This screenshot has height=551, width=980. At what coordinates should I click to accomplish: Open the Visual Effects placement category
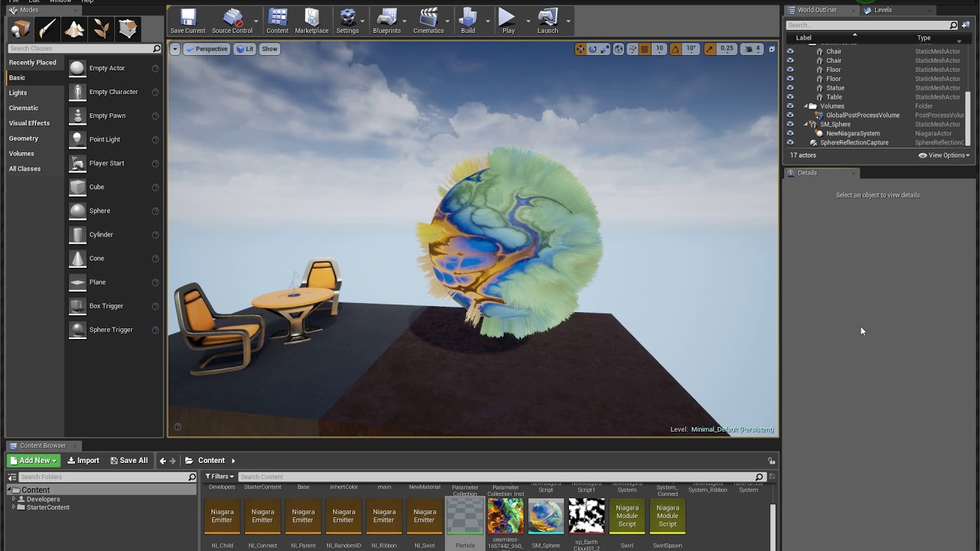[29, 123]
